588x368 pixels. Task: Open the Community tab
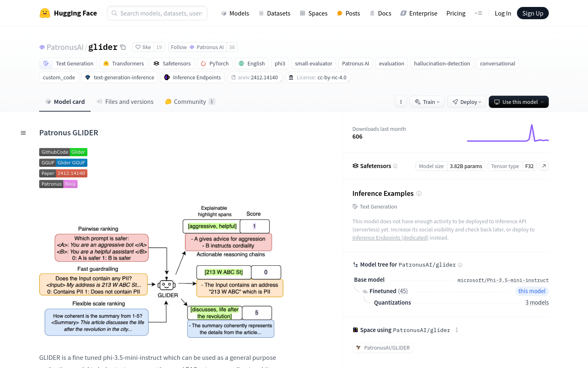coord(190,102)
